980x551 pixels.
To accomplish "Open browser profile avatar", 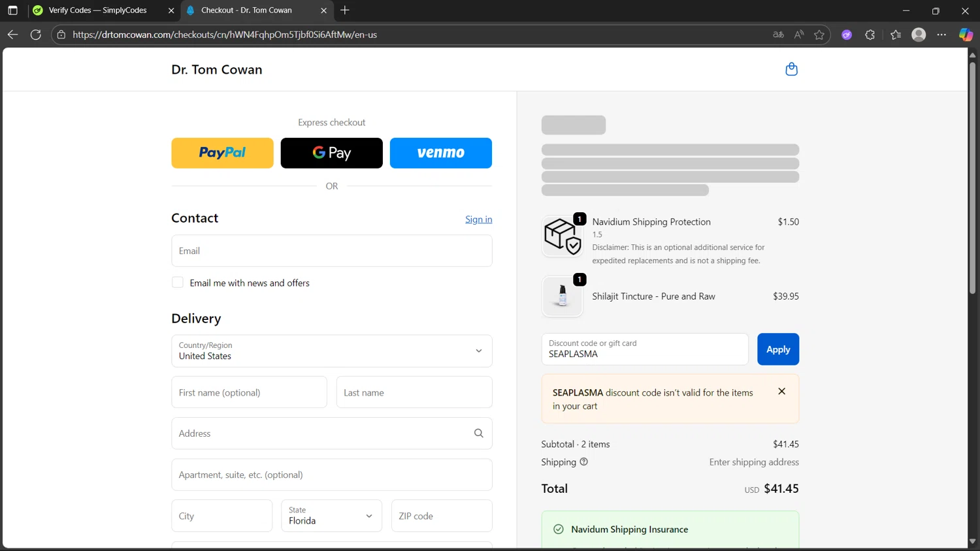I will pyautogui.click(x=918, y=35).
